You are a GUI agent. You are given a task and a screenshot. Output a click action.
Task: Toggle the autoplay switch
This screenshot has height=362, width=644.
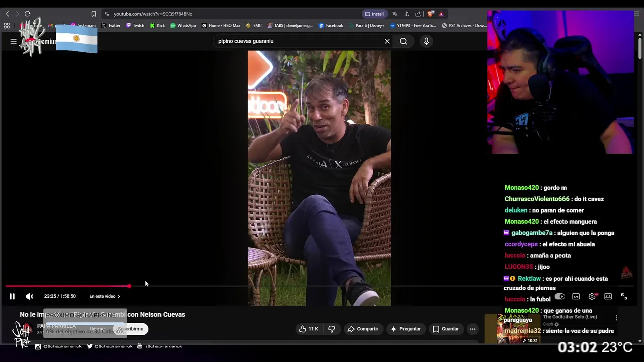point(559,297)
